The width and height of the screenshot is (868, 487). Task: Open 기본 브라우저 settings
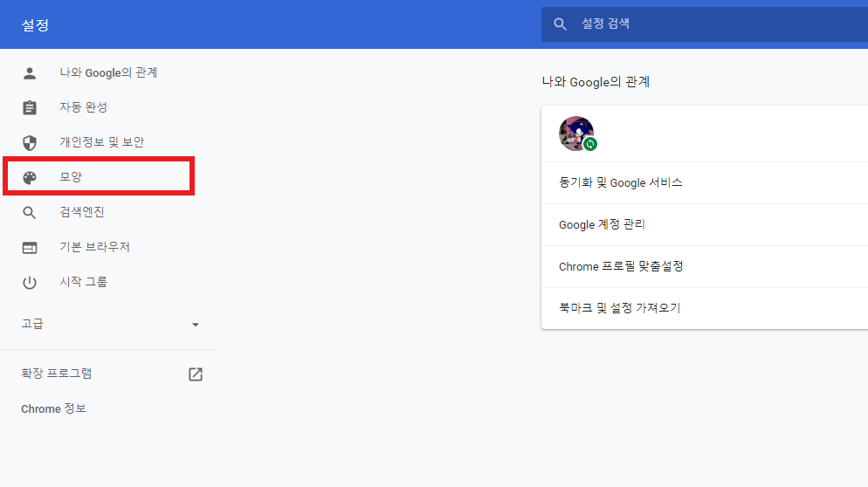click(94, 247)
